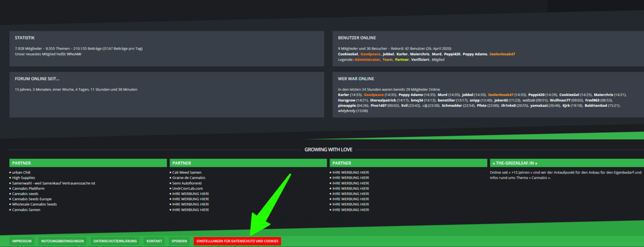Open the Cannabis Plattform partner link
This screenshot has width=644, height=247.
point(28,188)
